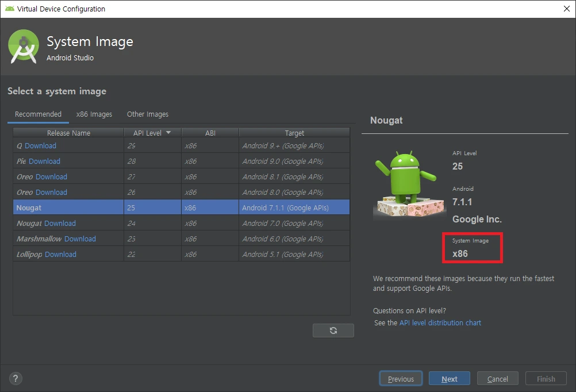The height and width of the screenshot is (392, 576).
Task: Switch to the Recommended tab
Action: [38, 114]
